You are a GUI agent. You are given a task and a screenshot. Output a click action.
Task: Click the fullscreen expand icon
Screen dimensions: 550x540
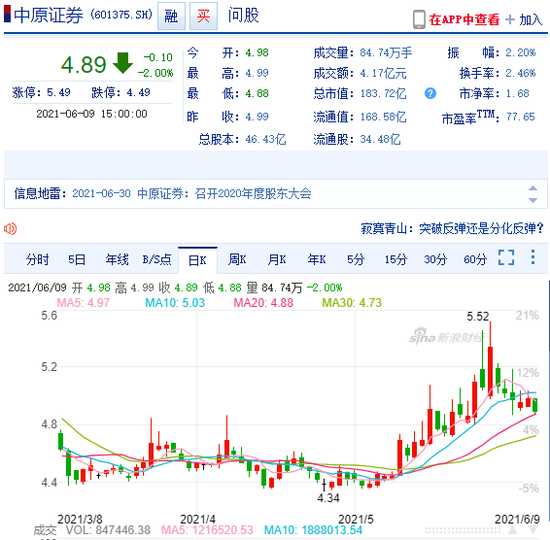[506, 258]
